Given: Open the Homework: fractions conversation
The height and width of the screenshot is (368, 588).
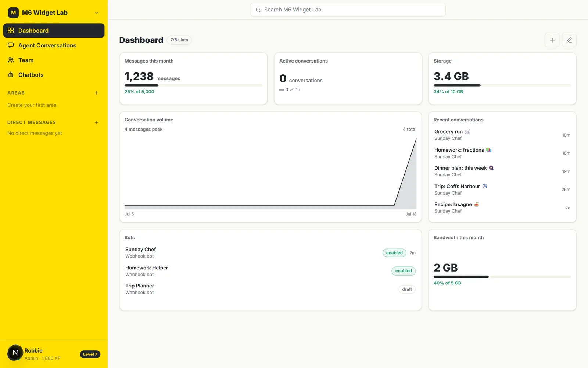Looking at the screenshot, I should pos(502,153).
